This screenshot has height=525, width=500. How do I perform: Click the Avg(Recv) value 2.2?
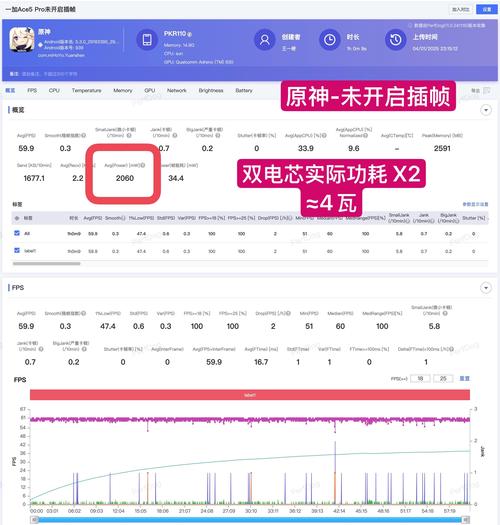pyautogui.click(x=78, y=178)
